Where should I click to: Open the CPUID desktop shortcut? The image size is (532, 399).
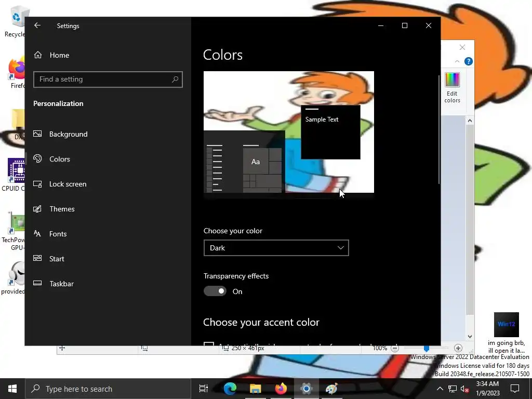[14, 175]
